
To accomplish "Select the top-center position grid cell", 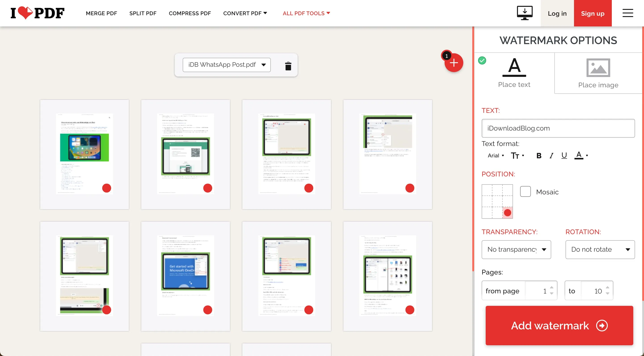I will coord(497,190).
